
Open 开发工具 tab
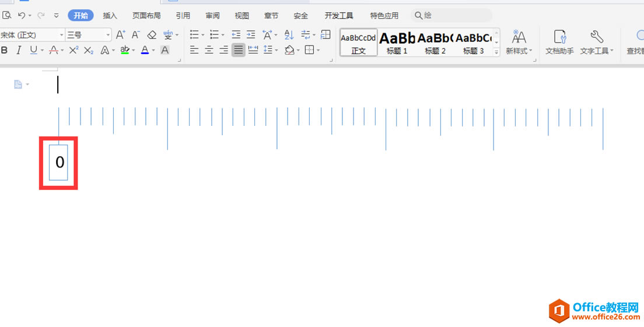coord(339,16)
